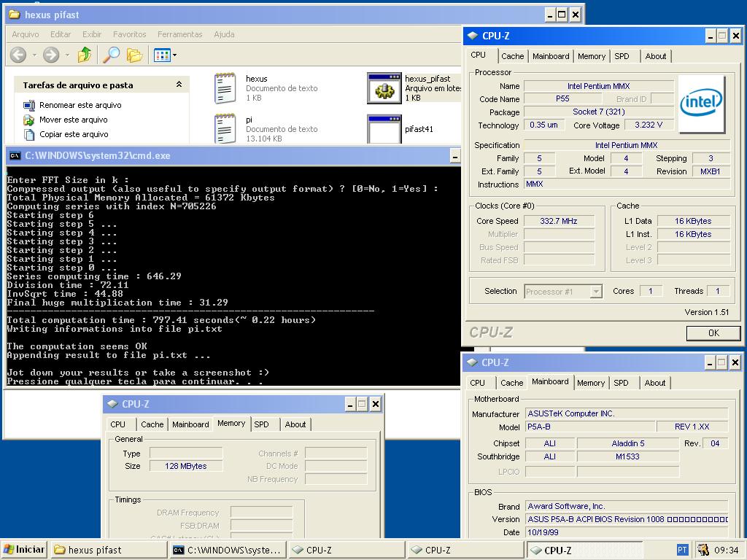The width and height of the screenshot is (747, 560).
Task: Select the hexus text document icon
Action: tap(225, 88)
